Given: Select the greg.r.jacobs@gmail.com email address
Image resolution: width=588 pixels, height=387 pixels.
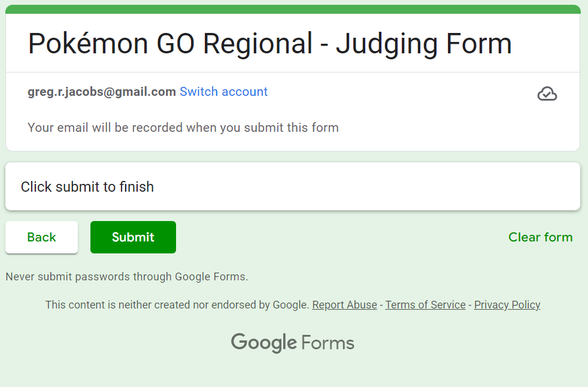Looking at the screenshot, I should point(102,92).
